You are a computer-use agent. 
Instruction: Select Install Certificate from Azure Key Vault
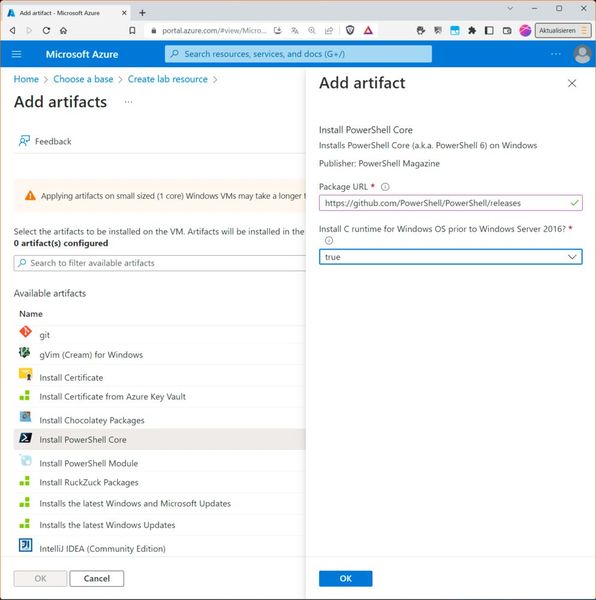pyautogui.click(x=112, y=396)
